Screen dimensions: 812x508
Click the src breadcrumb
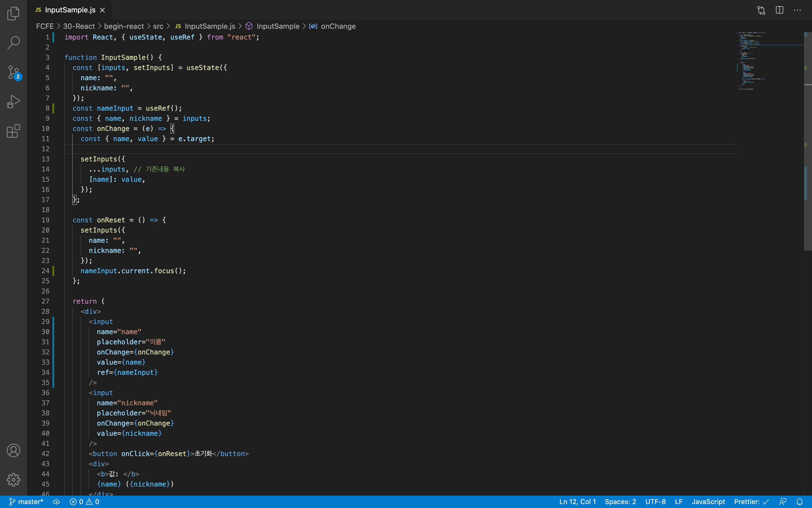click(158, 26)
